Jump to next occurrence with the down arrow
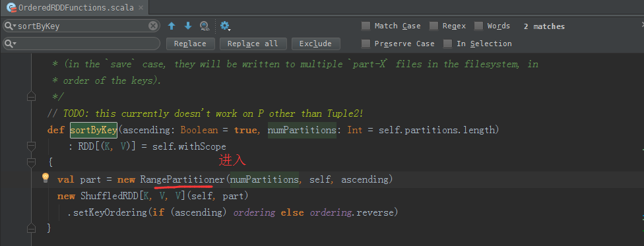Screen dimensions: 644x246 click(x=188, y=26)
